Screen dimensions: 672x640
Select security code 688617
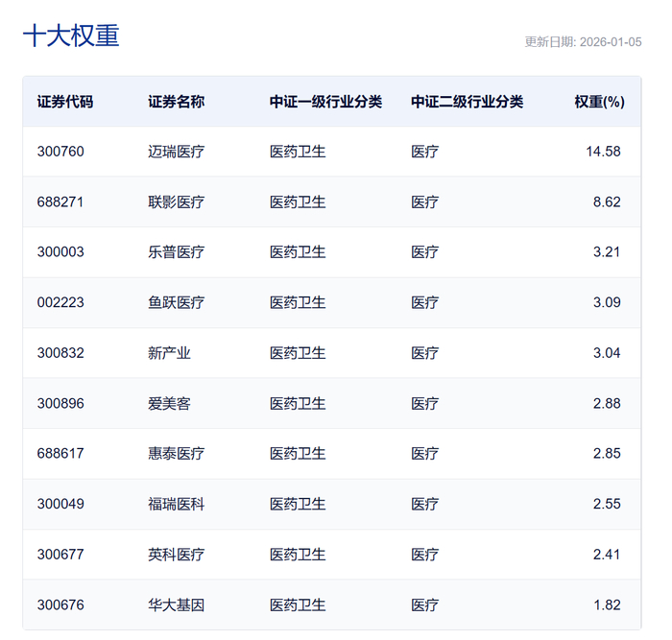point(60,453)
